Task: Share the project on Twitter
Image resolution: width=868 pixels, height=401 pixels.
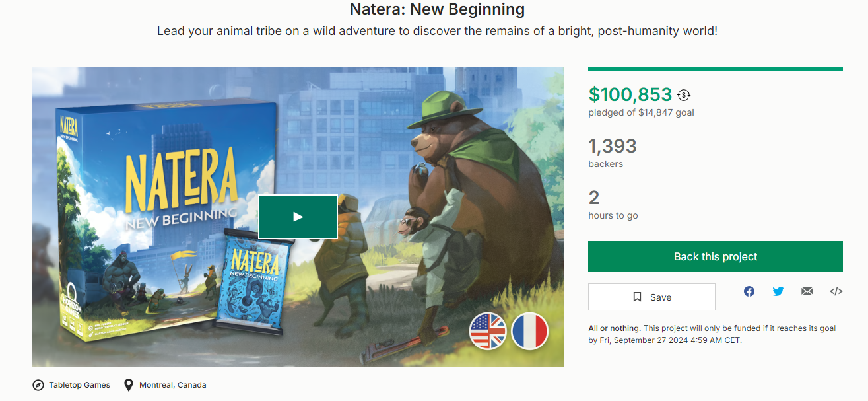Action: [778, 291]
